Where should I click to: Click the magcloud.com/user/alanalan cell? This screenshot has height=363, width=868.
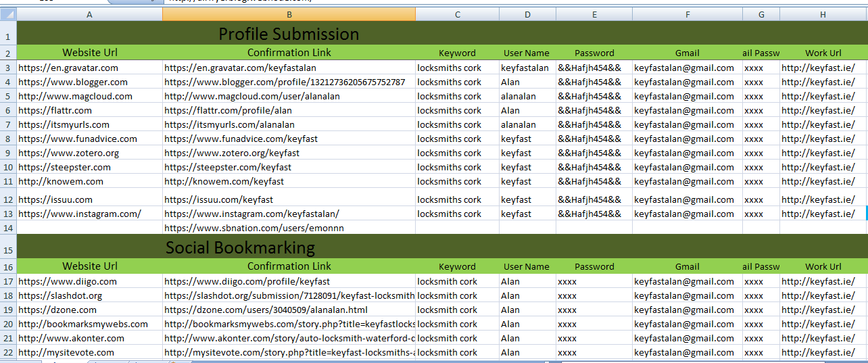point(289,96)
